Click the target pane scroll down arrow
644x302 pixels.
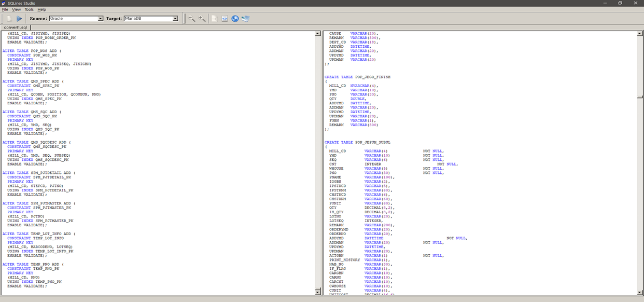pos(640,292)
